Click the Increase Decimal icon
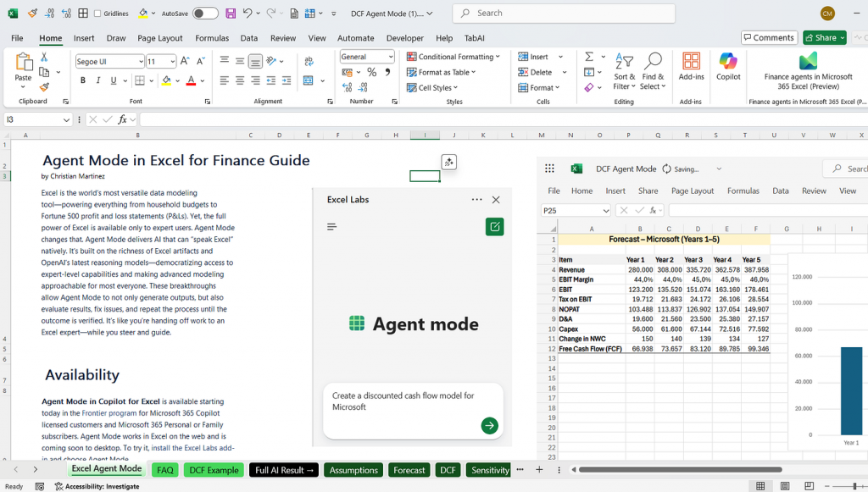This screenshot has height=492, width=868. tap(347, 87)
